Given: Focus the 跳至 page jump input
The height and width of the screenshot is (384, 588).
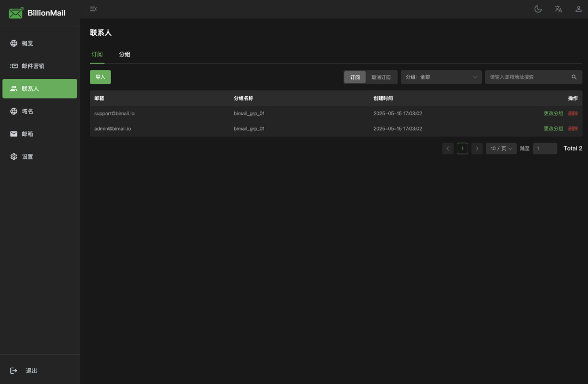Looking at the screenshot, I should [x=545, y=148].
